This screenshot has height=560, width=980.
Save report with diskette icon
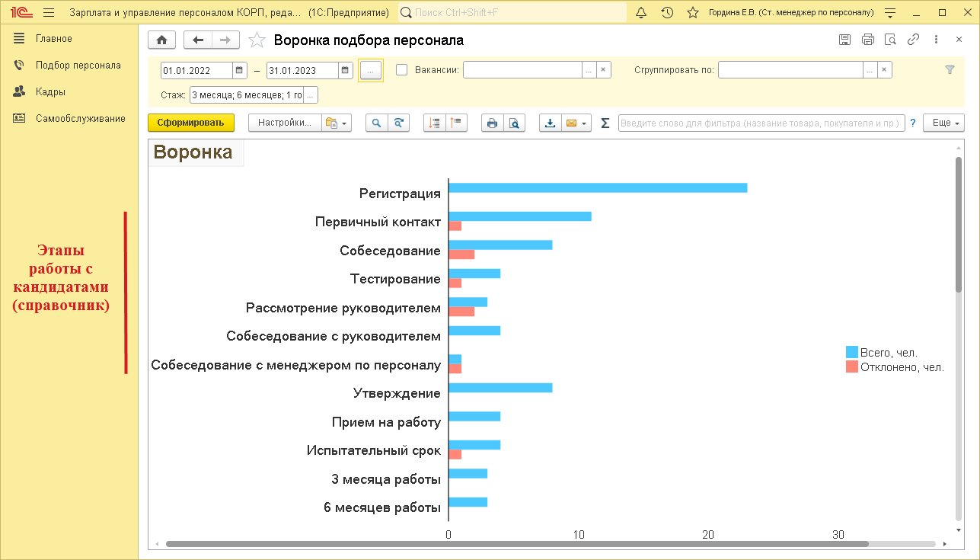844,40
